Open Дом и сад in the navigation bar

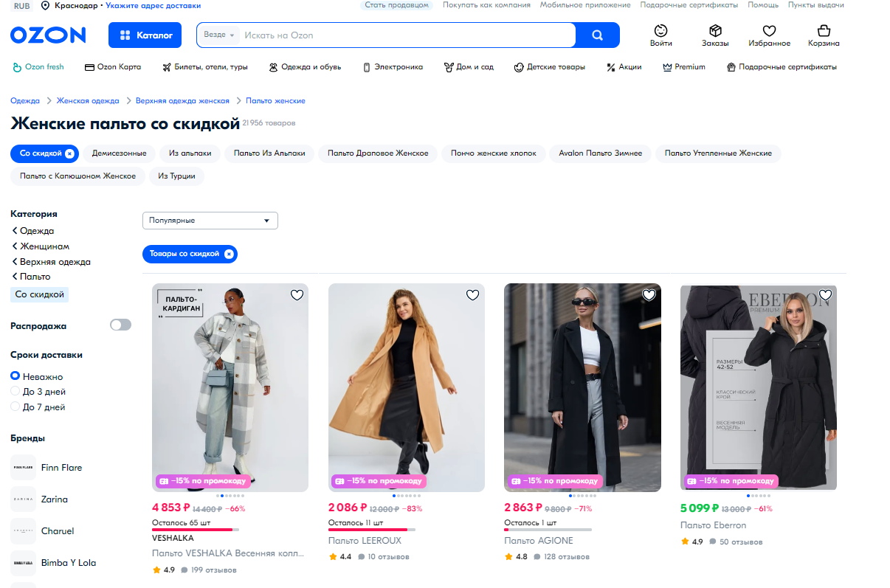pyautogui.click(x=469, y=67)
